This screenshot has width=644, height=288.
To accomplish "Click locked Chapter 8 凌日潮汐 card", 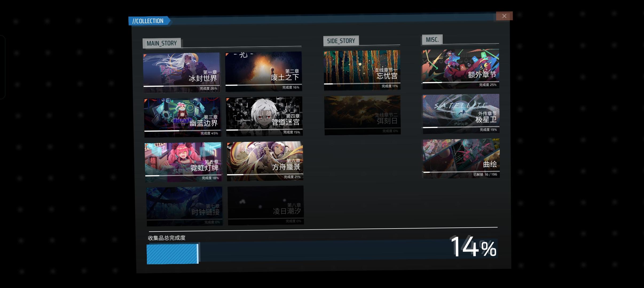I will coord(266,205).
